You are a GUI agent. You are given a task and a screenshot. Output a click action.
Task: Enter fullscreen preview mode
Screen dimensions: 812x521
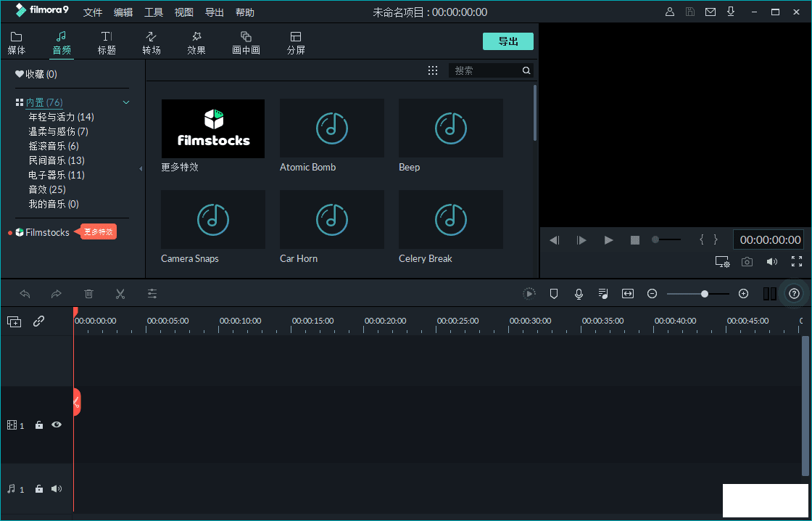click(x=797, y=261)
